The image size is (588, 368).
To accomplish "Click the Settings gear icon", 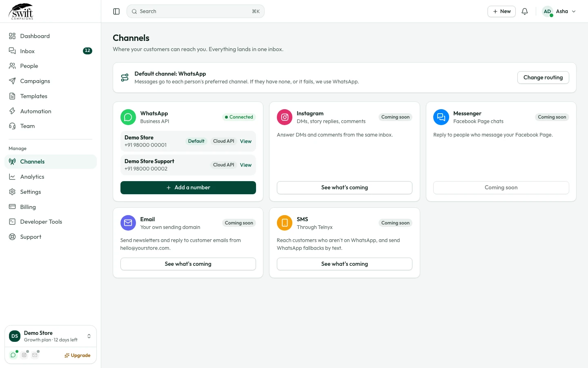I will [x=12, y=192].
